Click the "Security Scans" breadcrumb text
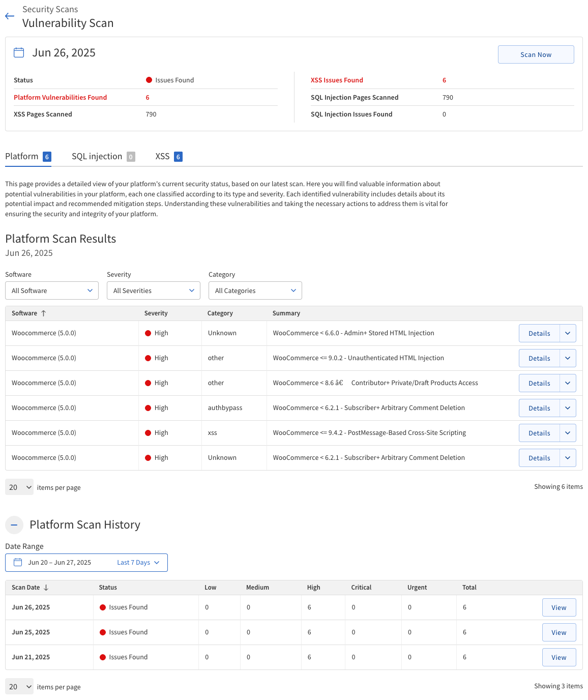The image size is (588, 700). tap(50, 9)
